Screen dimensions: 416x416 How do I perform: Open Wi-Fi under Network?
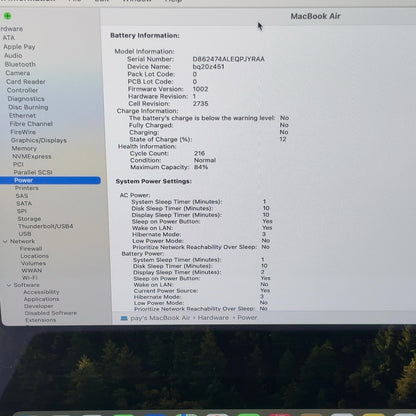[x=30, y=278]
